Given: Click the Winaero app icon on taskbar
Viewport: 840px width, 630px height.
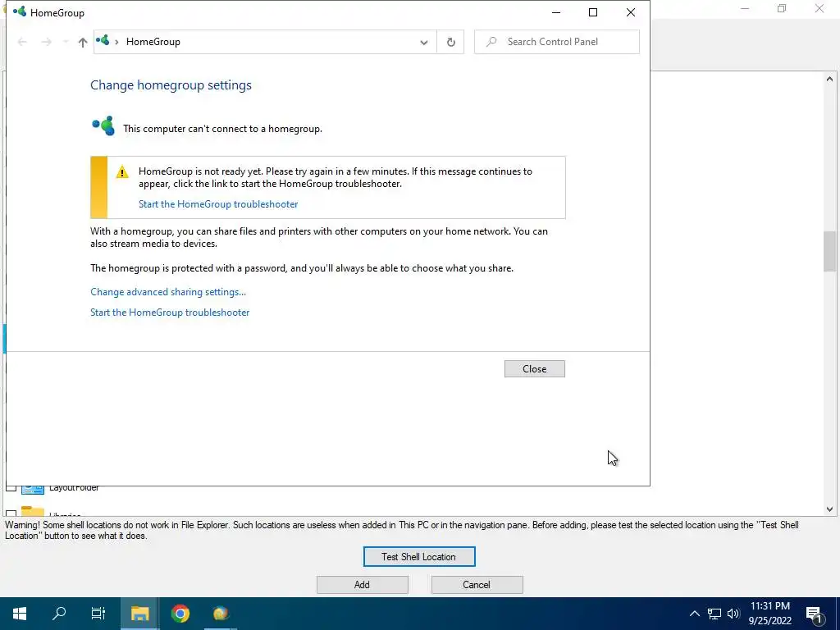Looking at the screenshot, I should click(x=221, y=614).
